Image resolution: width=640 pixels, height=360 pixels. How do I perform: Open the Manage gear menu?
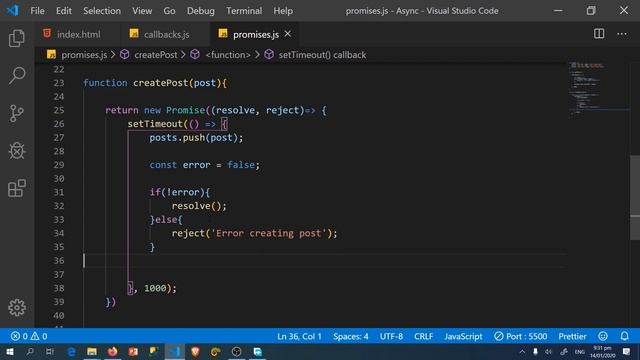pyautogui.click(x=17, y=307)
